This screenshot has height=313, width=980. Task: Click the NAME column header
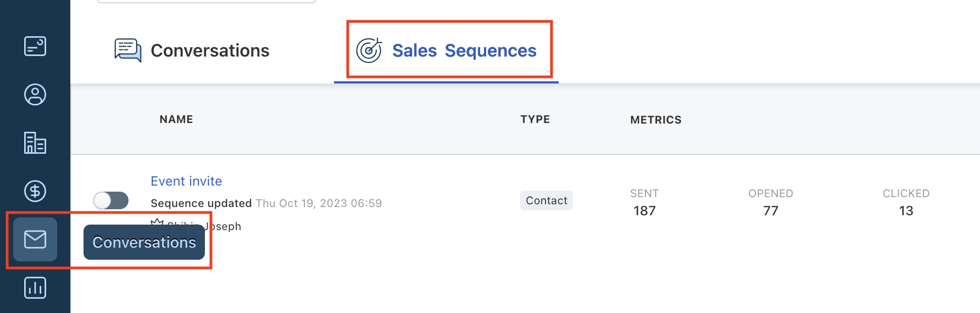pos(176,119)
